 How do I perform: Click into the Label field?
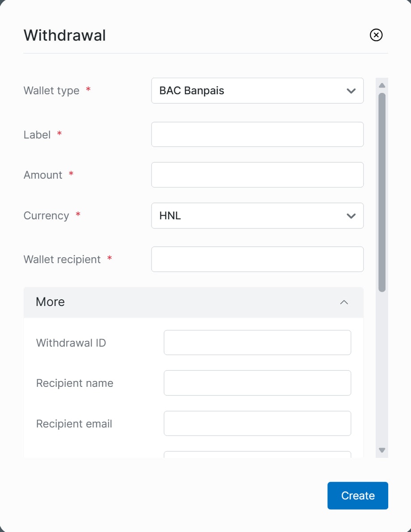[257, 134]
